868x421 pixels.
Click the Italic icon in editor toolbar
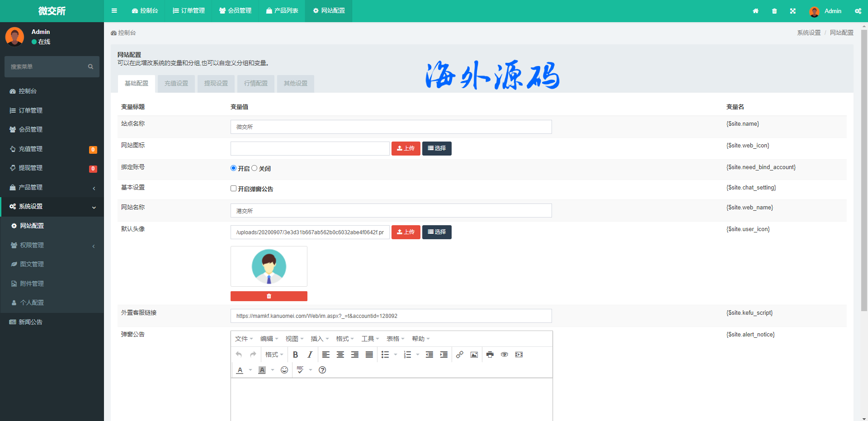pos(310,355)
